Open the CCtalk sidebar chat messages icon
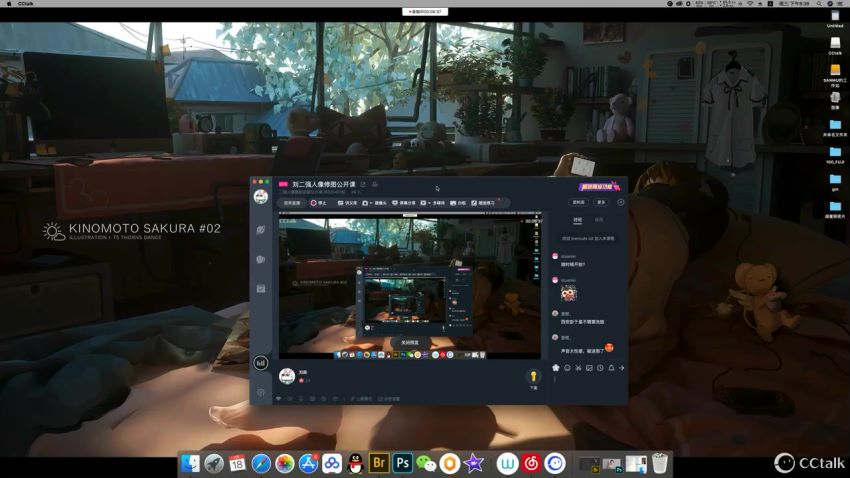This screenshot has height=478, width=850. (x=261, y=260)
